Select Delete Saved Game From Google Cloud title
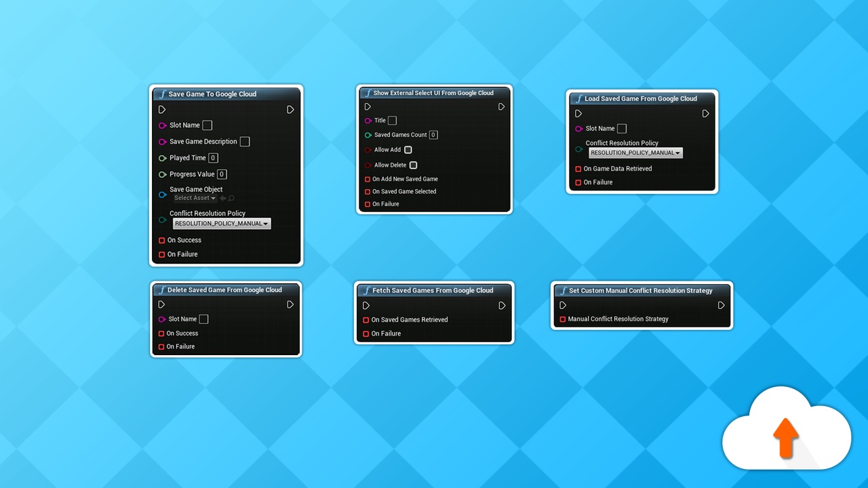 click(x=224, y=290)
